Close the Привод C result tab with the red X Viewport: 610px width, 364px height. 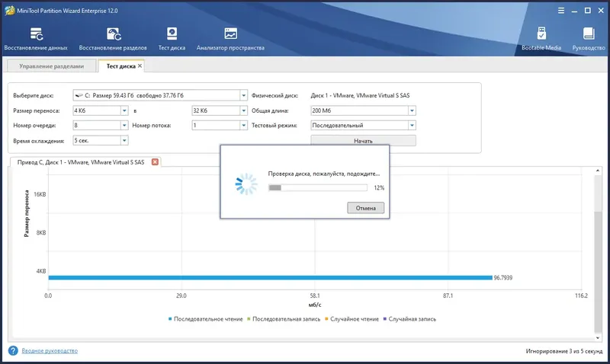pyautogui.click(x=155, y=162)
